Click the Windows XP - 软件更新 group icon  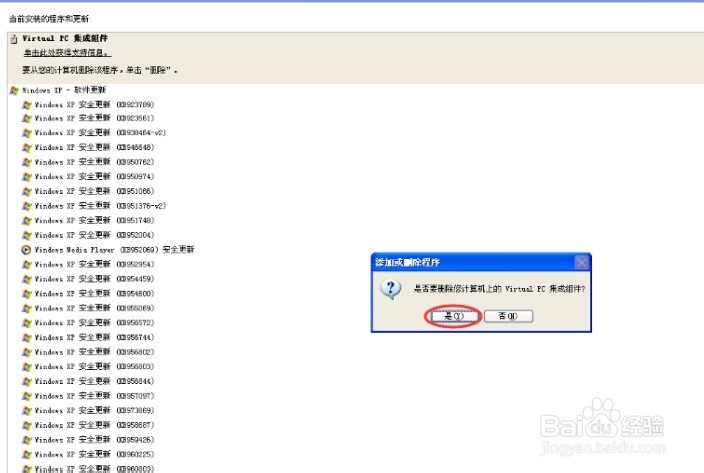pos(14,90)
